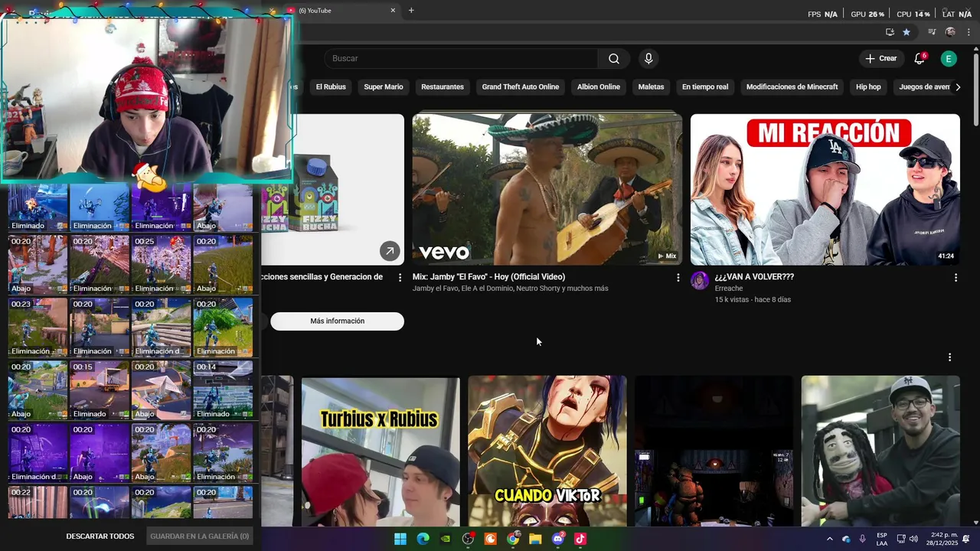Select the 00:14 Eliminado clip
This screenshot has width=980, height=551.
point(223,390)
